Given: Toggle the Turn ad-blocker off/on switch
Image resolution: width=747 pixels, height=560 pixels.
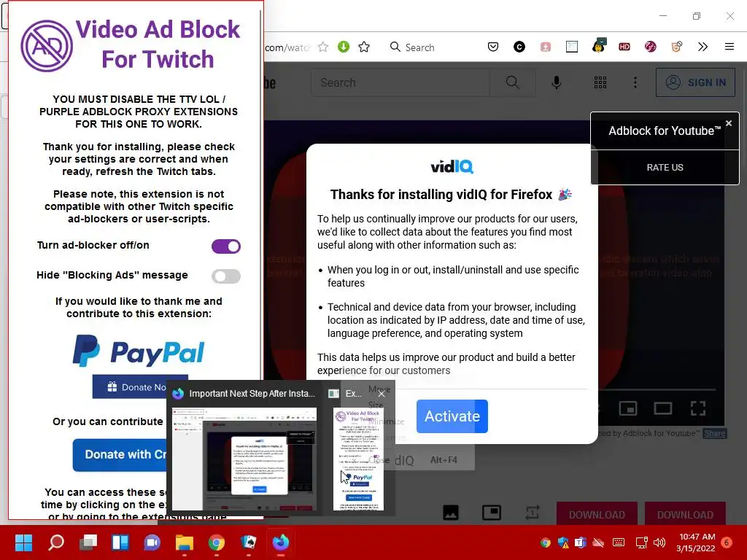Looking at the screenshot, I should (226, 246).
